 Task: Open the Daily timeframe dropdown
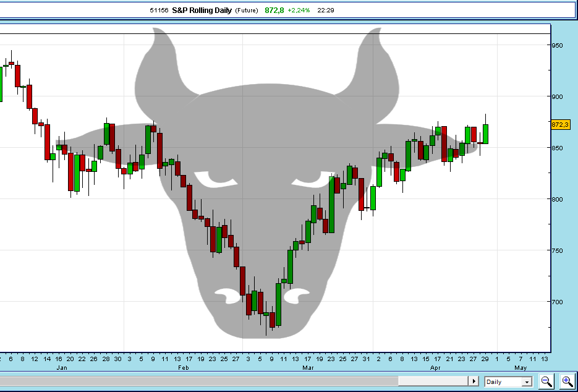pos(508,381)
